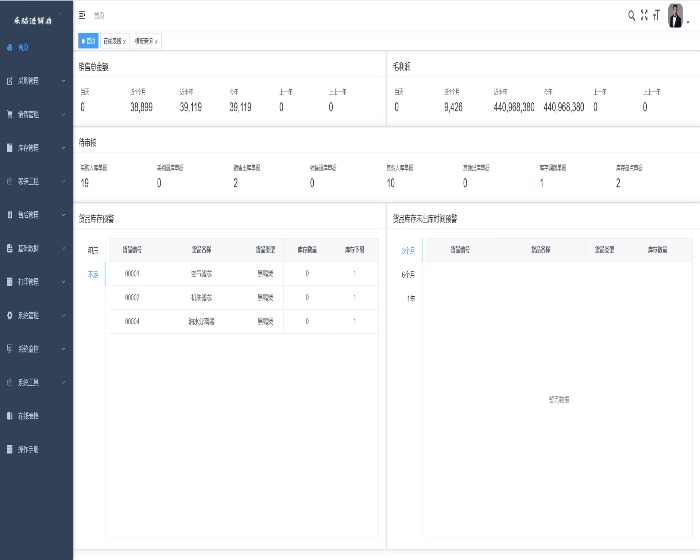Select the 3个月 tab
Image resolution: width=700 pixels, height=560 pixels.
[408, 251]
